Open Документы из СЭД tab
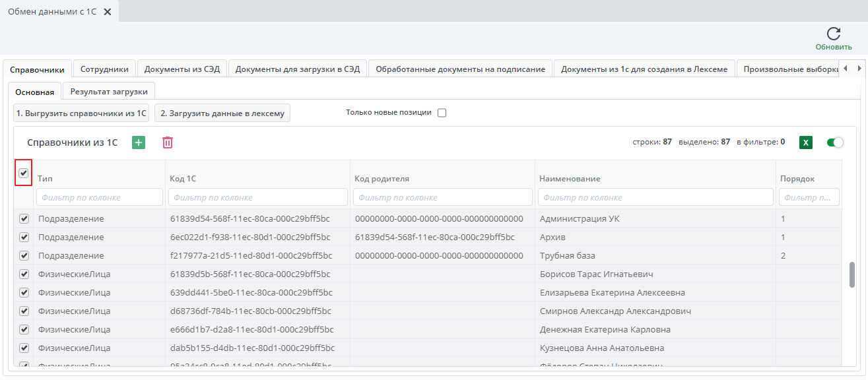 [x=183, y=69]
